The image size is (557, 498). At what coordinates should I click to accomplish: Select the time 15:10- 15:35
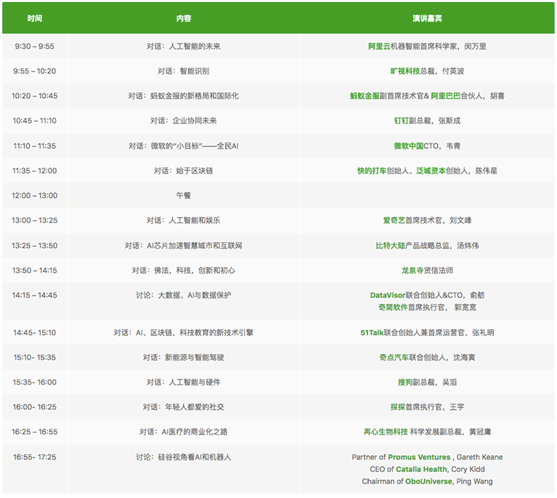click(34, 357)
